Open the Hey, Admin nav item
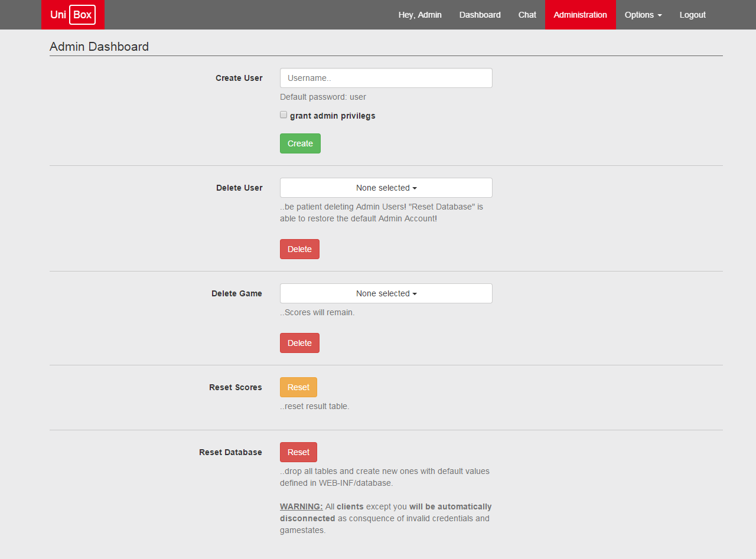 [x=420, y=15]
